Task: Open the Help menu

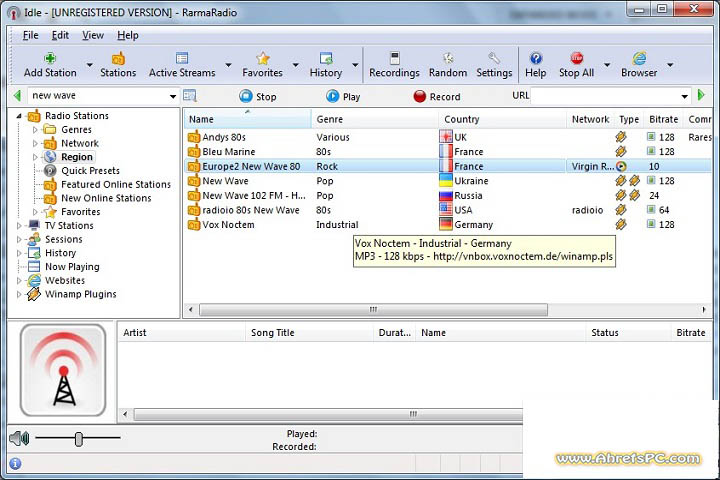Action: click(128, 35)
